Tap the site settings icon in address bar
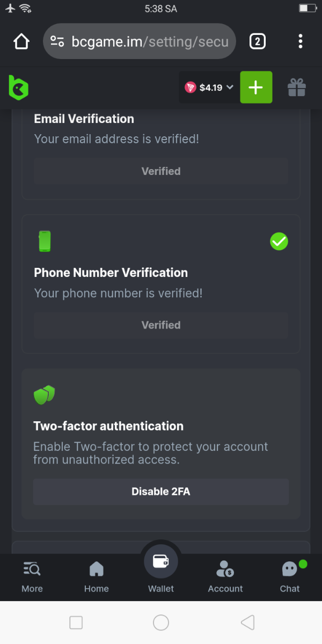Screen dimensions: 322x644 tap(57, 41)
